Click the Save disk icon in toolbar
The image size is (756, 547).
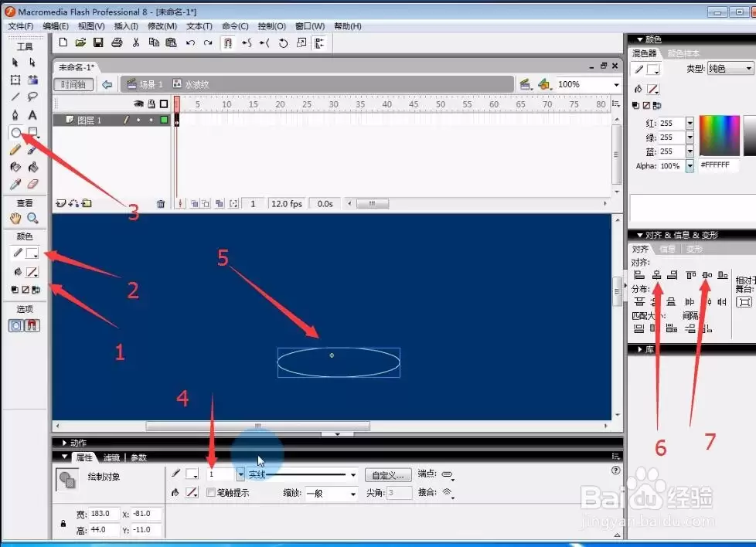point(98,43)
